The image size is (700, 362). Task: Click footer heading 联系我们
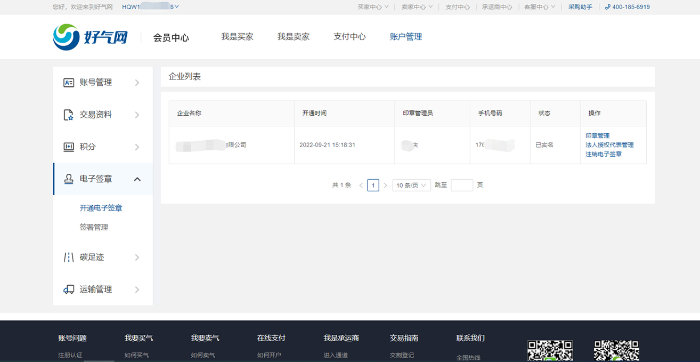click(x=471, y=338)
